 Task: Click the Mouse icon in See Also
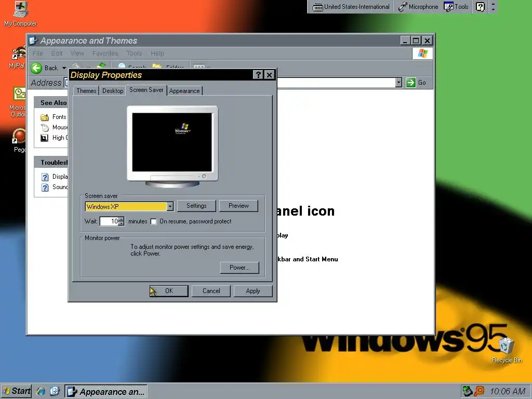45,128
